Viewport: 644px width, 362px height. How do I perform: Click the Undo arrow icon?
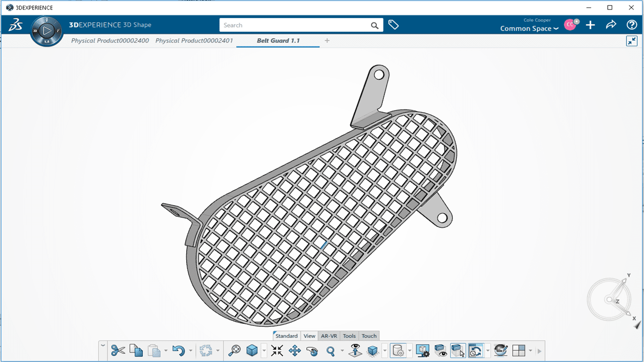178,350
